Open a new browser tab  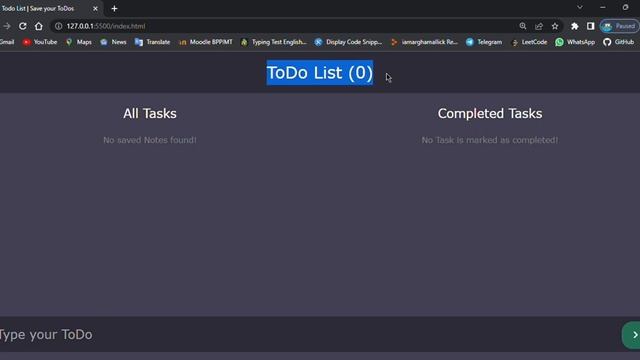(114, 9)
